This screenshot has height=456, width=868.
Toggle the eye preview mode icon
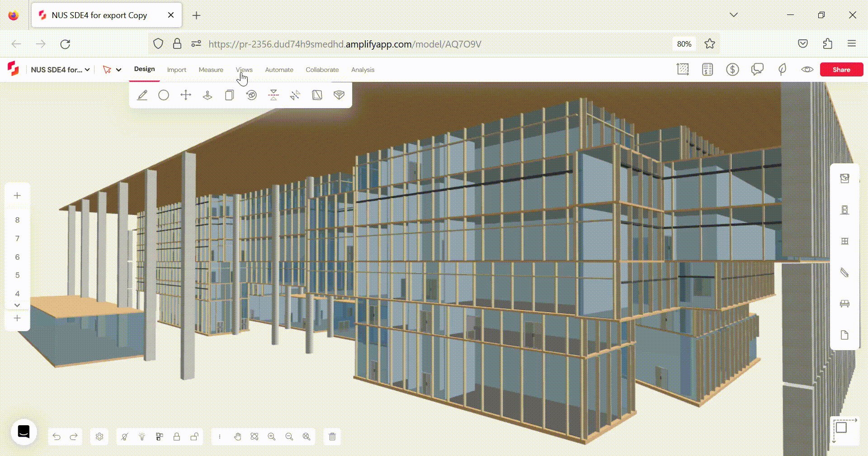point(807,70)
